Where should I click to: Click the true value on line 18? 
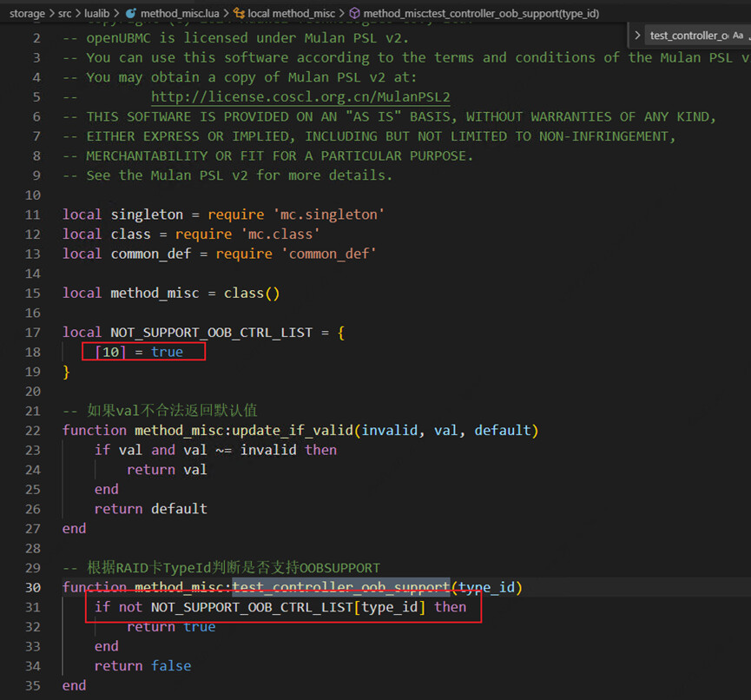click(x=167, y=352)
